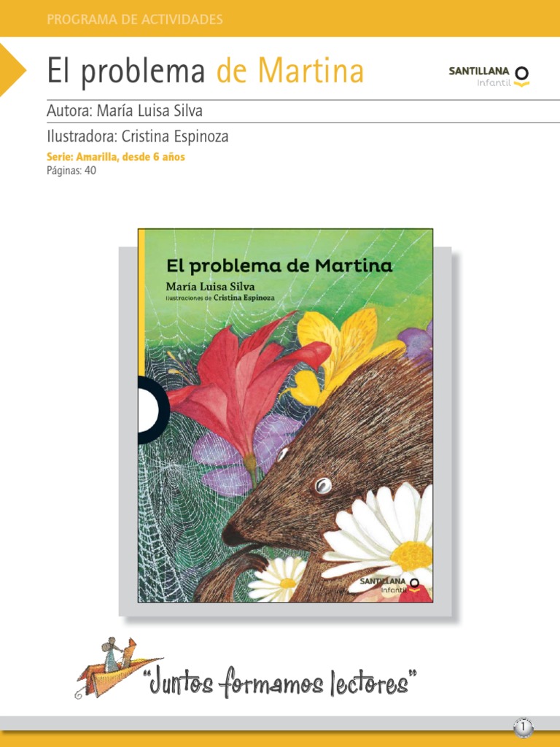
Task: Click the yellow arrow marker beside title
Action: click(13, 69)
